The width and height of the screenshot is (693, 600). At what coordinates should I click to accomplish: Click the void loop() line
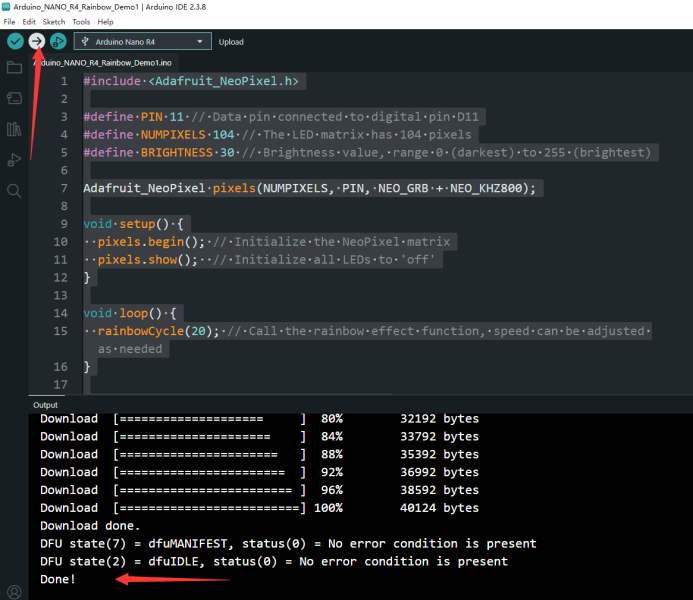(x=130, y=313)
